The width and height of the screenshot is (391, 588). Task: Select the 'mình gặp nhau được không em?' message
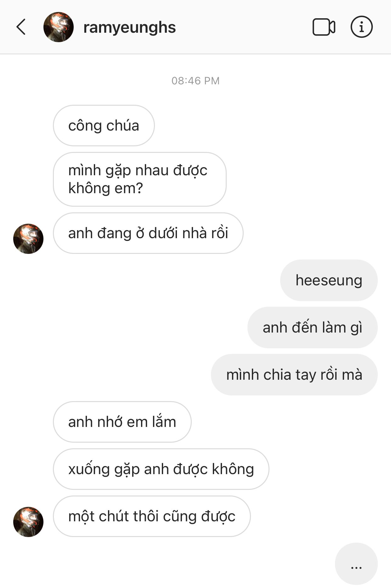140,179
